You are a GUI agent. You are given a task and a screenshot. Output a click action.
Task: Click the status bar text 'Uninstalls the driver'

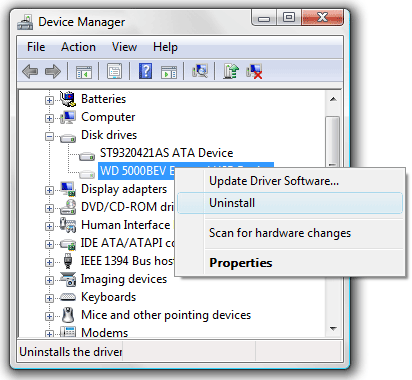click(x=71, y=352)
